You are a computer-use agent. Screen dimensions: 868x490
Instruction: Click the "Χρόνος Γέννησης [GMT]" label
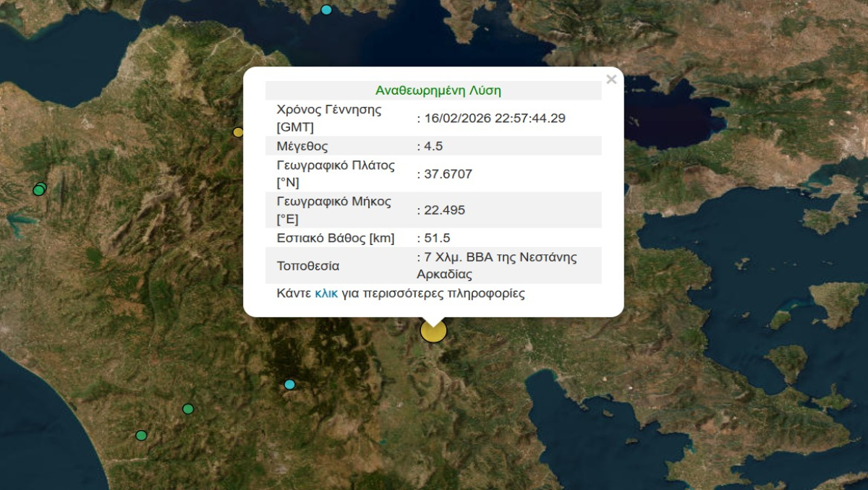tap(329, 119)
